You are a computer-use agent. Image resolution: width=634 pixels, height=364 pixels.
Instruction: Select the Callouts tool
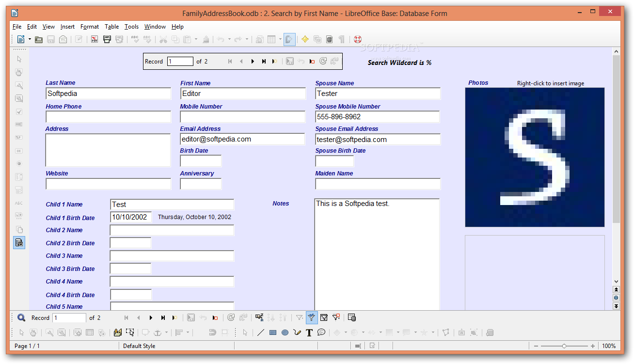coord(321,332)
